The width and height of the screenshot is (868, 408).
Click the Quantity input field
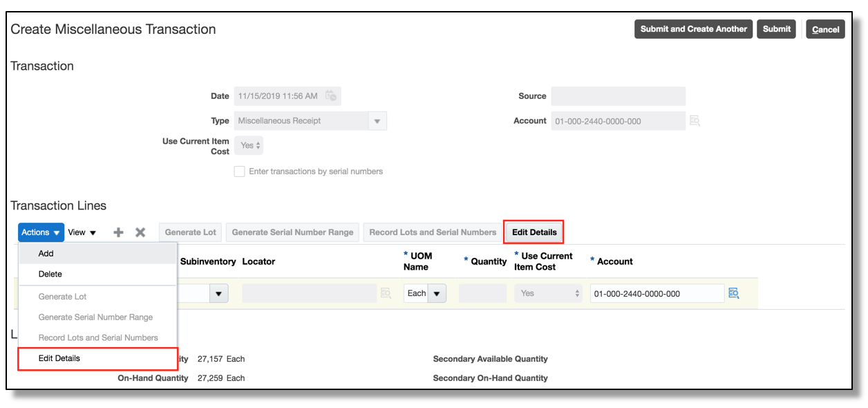pos(482,293)
